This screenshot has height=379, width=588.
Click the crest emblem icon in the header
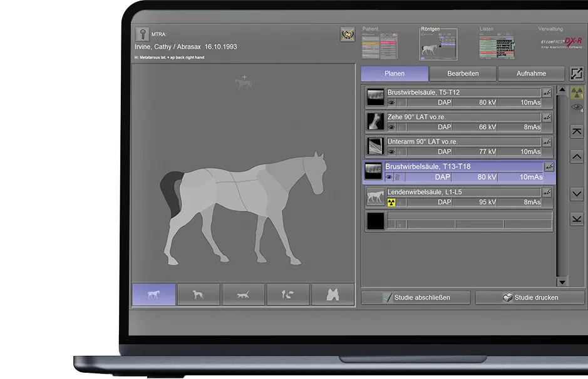tap(347, 34)
